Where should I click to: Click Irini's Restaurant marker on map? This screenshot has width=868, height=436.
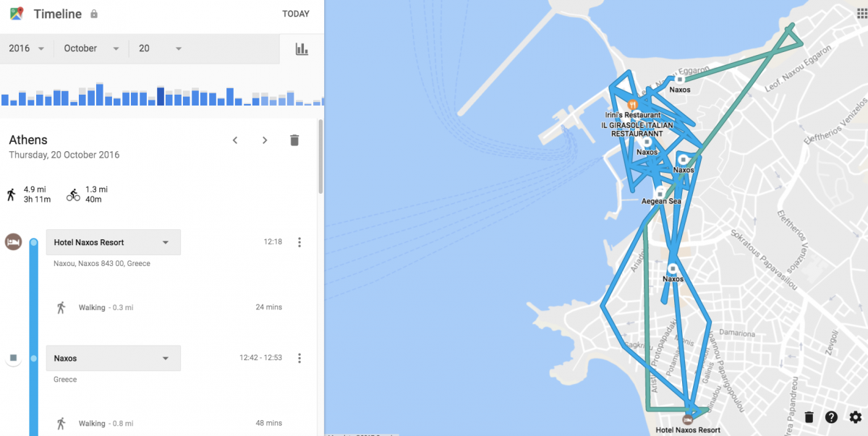click(x=632, y=104)
